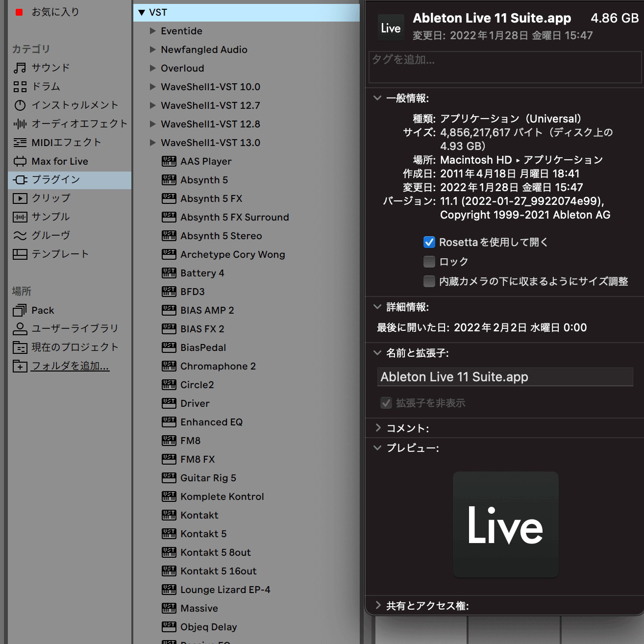Image resolution: width=644 pixels, height=644 pixels.
Task: Click the Chromaphone 2 plugin icon
Action: (169, 366)
